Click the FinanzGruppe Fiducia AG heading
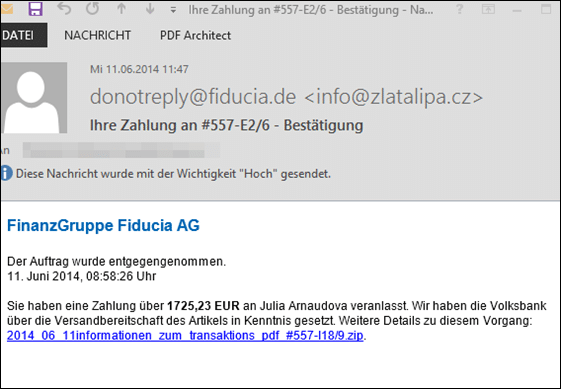The image size is (561, 389). click(103, 225)
